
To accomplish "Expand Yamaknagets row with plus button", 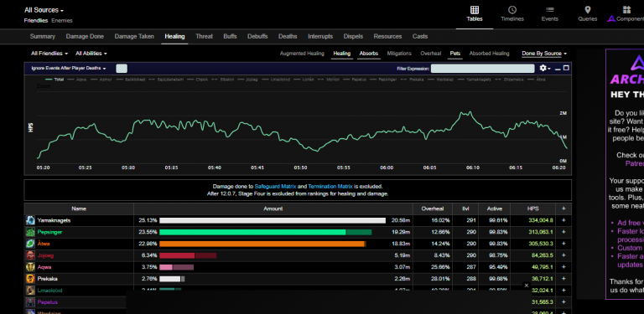I will [563, 220].
